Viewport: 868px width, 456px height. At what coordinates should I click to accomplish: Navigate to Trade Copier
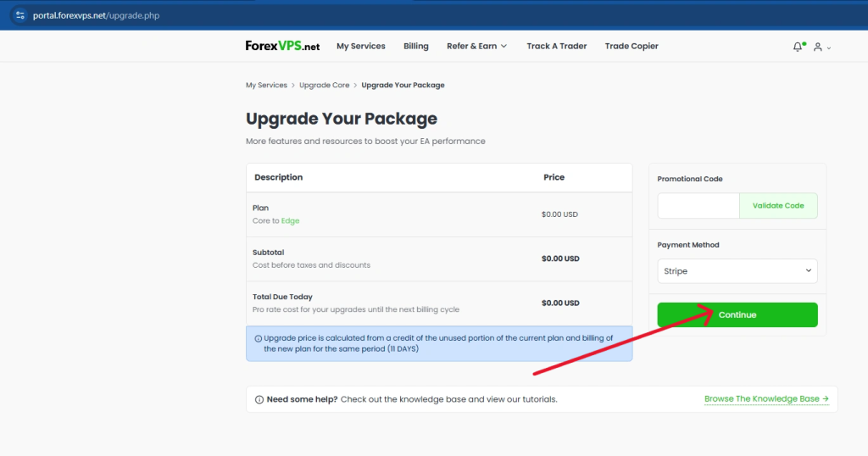coord(631,46)
